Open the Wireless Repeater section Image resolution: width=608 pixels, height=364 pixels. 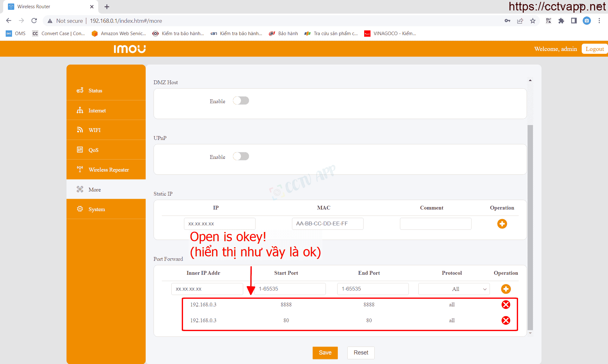tap(109, 170)
